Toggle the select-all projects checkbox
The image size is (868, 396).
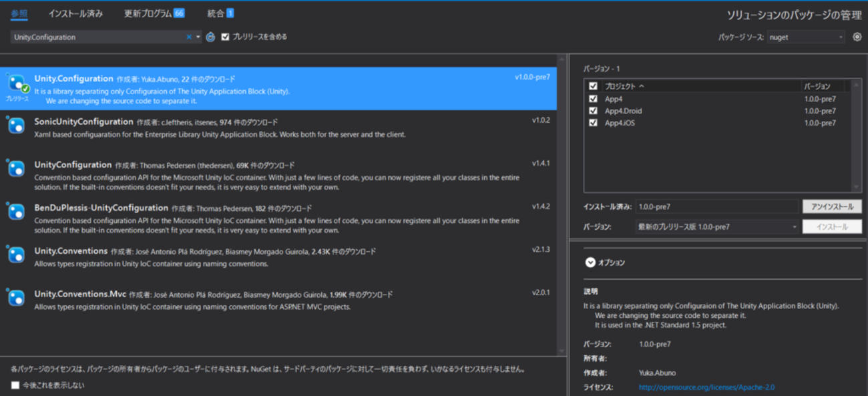pos(593,86)
